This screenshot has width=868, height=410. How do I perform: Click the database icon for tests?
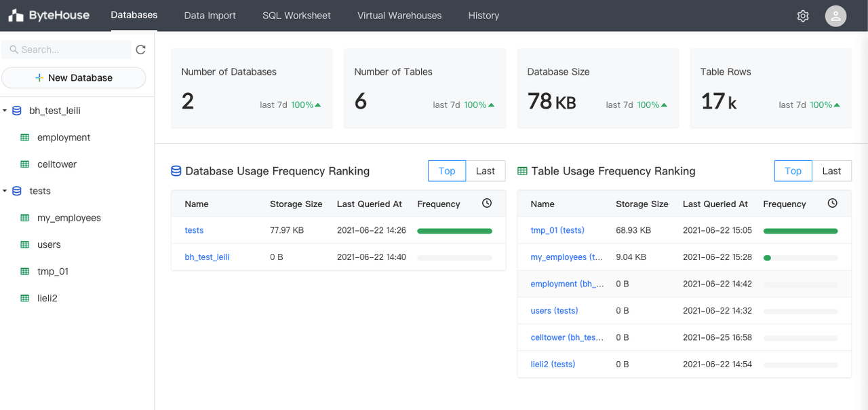[x=17, y=191]
